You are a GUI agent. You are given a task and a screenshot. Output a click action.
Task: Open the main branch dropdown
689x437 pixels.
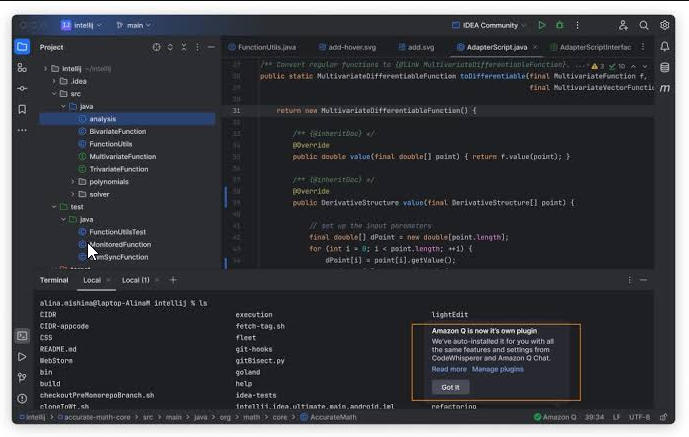134,25
